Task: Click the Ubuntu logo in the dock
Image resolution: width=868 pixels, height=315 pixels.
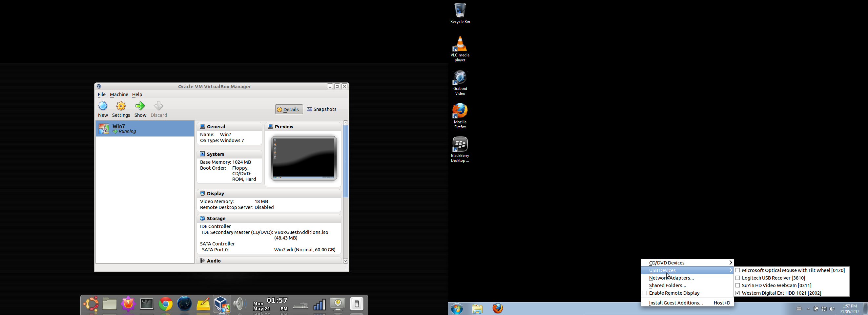Action: coord(91,304)
